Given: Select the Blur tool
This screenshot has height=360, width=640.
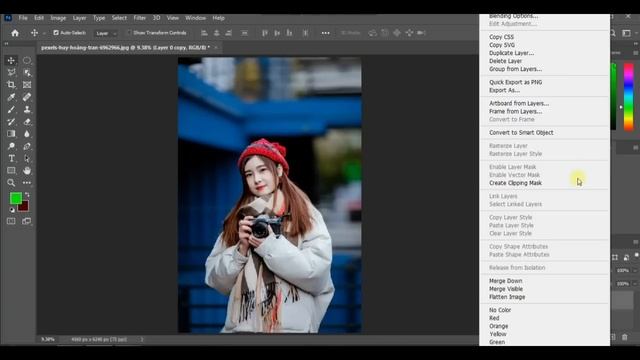Looking at the screenshot, I should [27, 134].
